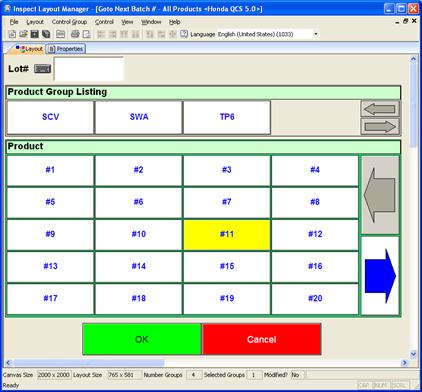Image resolution: width=422 pixels, height=392 pixels.
Task: Switch to the Properties tab
Action: [x=66, y=49]
